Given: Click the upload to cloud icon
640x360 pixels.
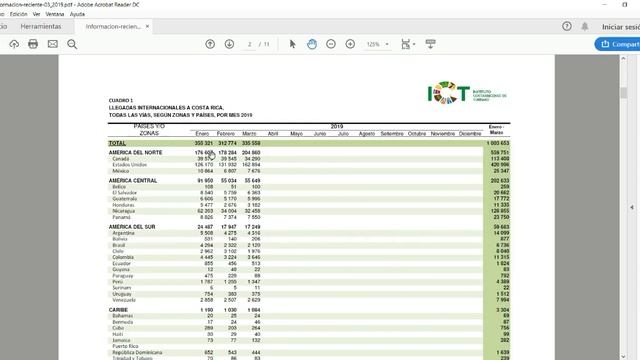Looking at the screenshot, I should (x=14, y=44).
